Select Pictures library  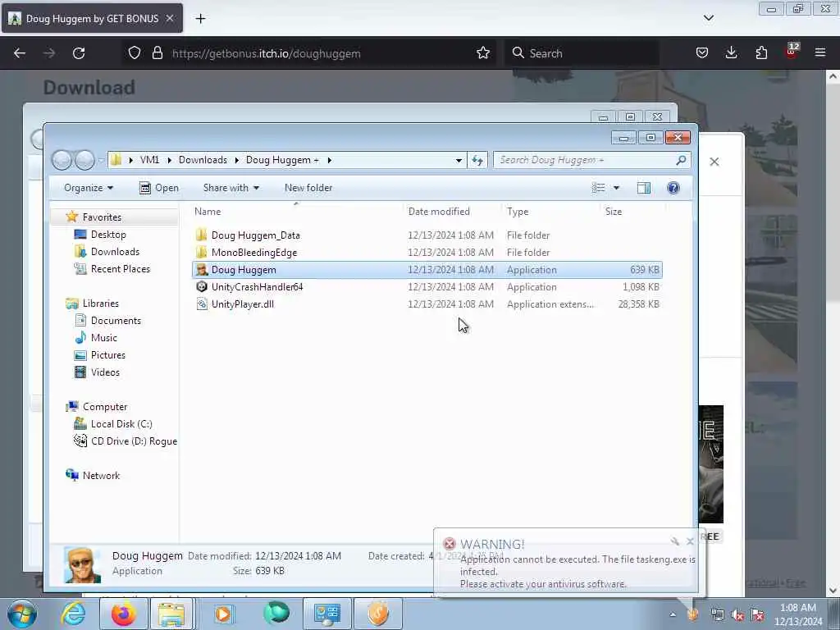[107, 354]
